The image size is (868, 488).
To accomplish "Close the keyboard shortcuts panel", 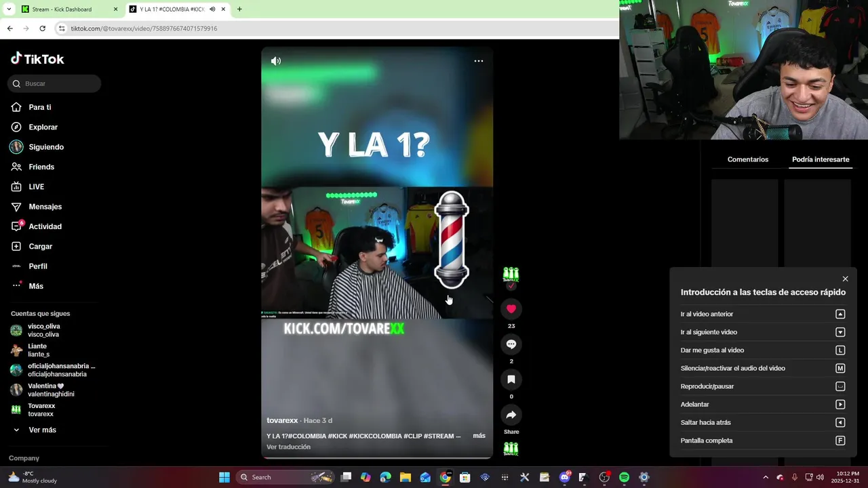I will [x=845, y=279].
